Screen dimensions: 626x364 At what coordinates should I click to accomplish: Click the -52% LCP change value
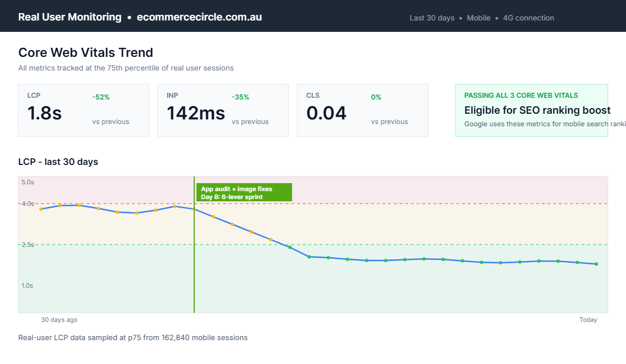pos(101,97)
